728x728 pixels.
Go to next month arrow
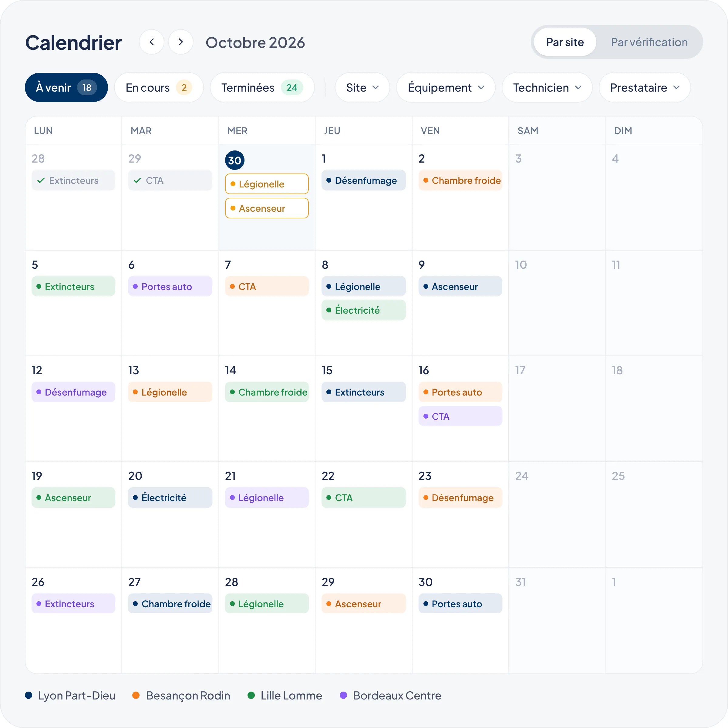click(x=181, y=42)
